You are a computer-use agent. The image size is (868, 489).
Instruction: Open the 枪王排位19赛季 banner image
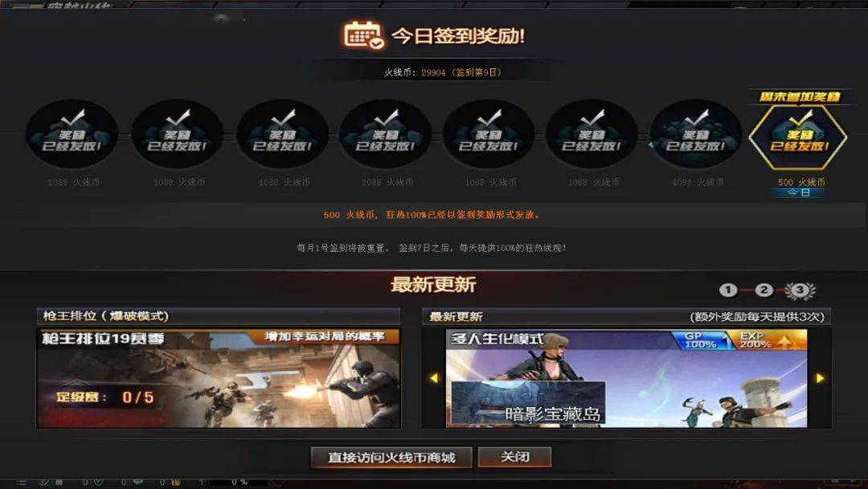(x=218, y=378)
